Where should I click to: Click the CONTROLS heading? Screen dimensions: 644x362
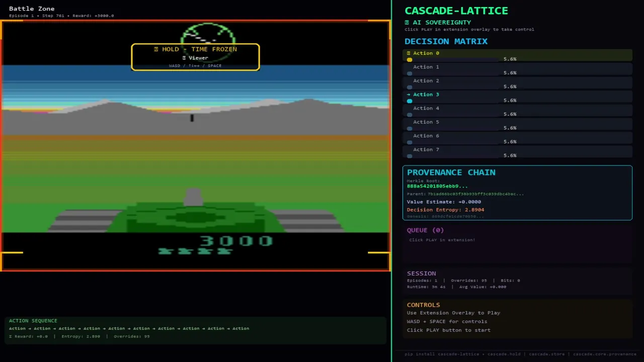click(x=424, y=305)
